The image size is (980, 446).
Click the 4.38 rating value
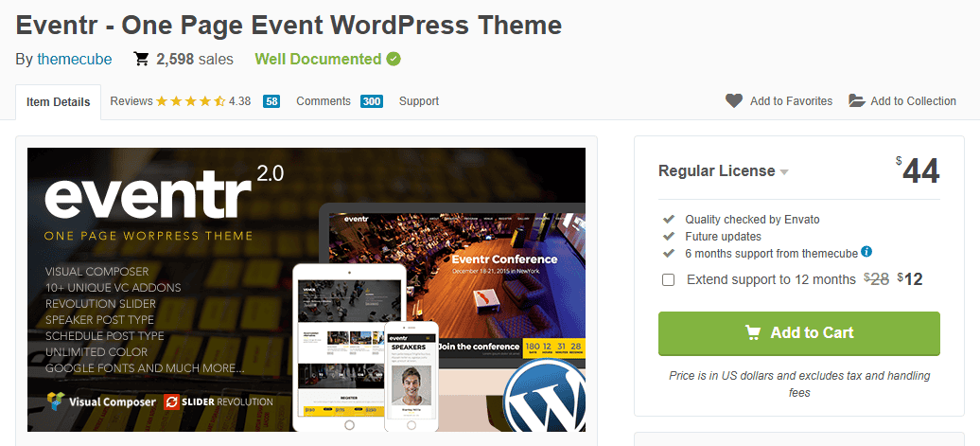coord(239,101)
